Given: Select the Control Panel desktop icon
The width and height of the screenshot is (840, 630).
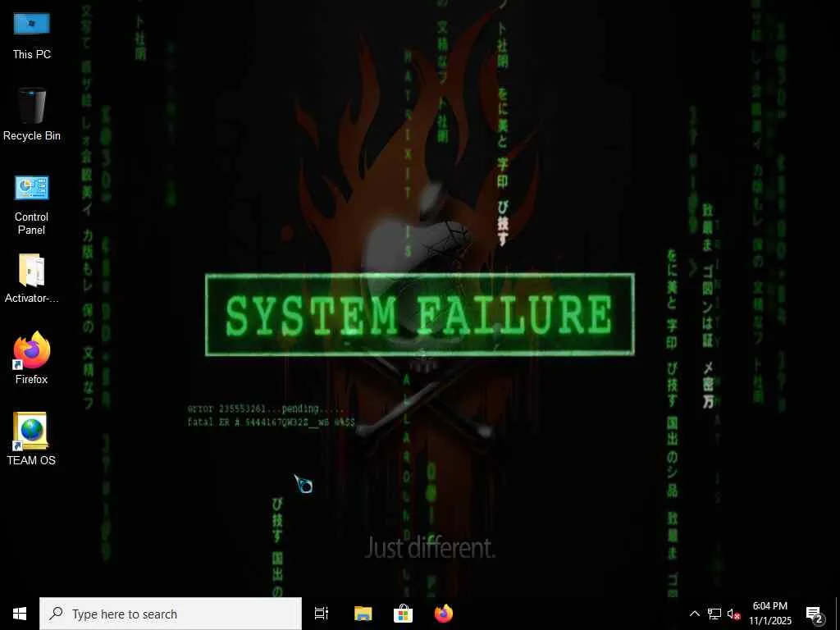Looking at the screenshot, I should click(32, 205).
